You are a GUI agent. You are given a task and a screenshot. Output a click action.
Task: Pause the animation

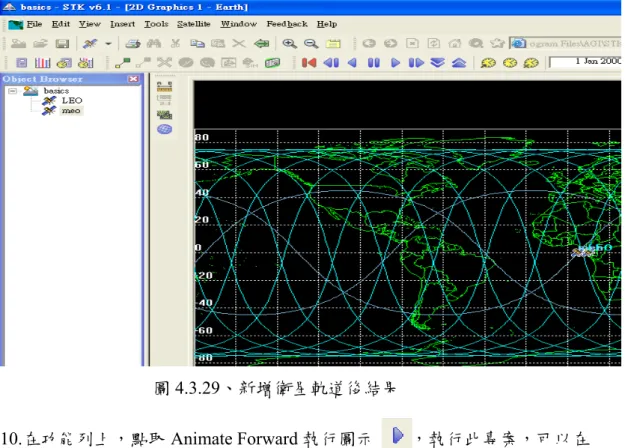point(373,63)
